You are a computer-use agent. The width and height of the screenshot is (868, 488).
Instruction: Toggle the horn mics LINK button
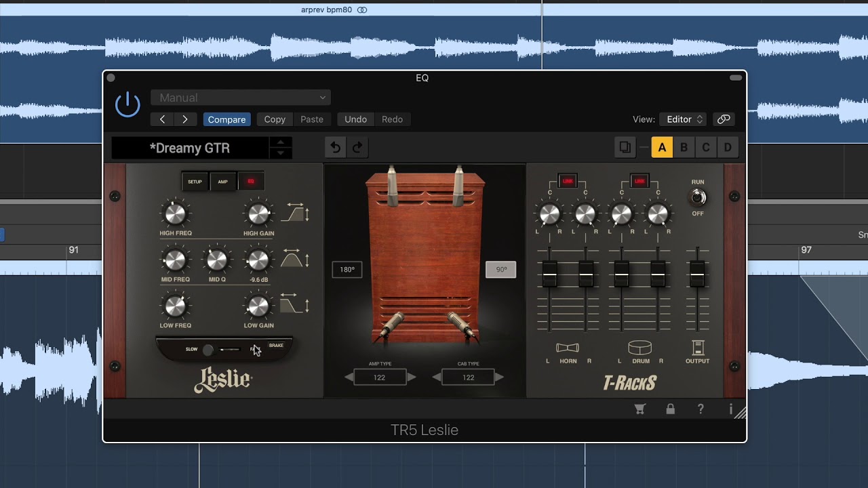coord(568,181)
